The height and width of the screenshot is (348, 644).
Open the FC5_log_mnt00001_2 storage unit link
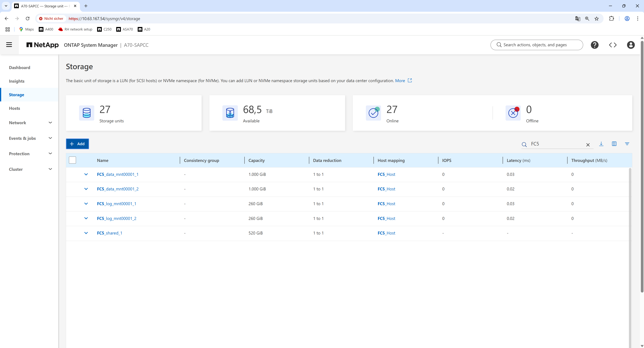click(x=117, y=218)
